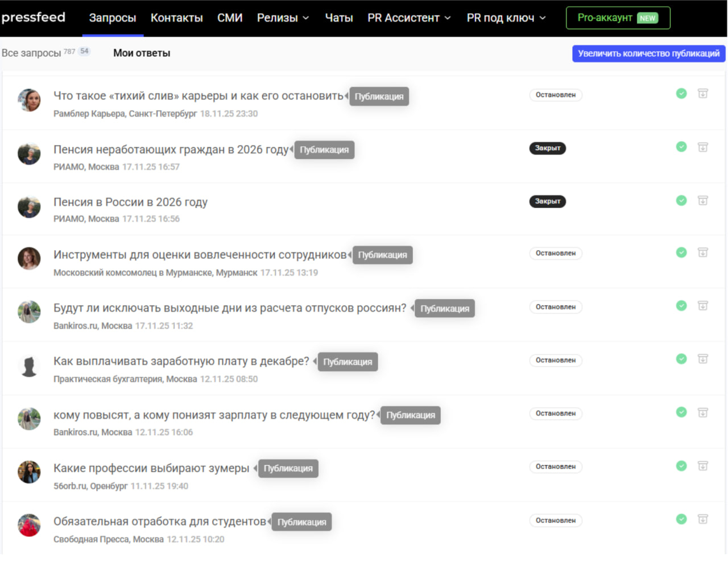728x563 pixels.
Task: Open author avatar for «тихий слив» request
Action: tap(29, 101)
